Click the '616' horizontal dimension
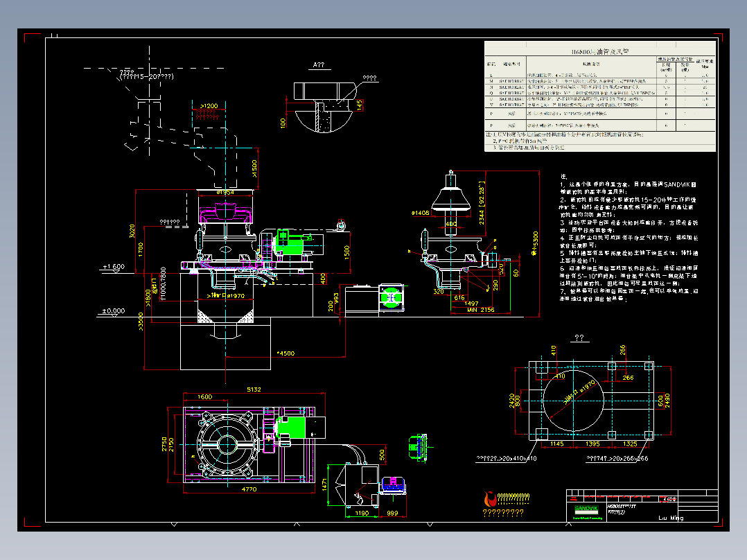The width and height of the screenshot is (747, 560). [459, 297]
